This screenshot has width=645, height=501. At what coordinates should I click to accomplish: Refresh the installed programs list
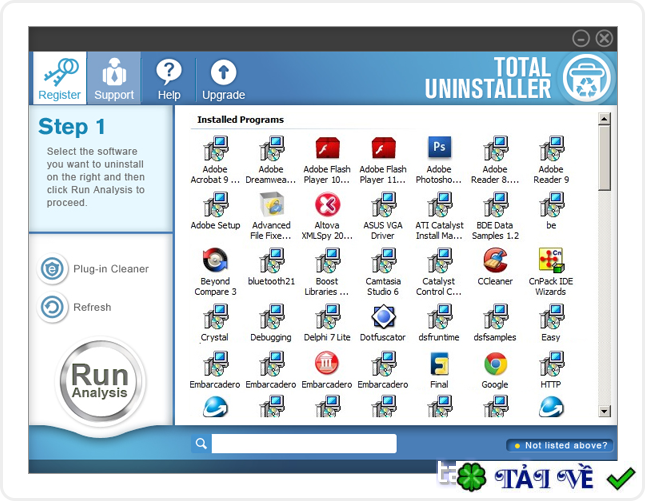[x=75, y=307]
